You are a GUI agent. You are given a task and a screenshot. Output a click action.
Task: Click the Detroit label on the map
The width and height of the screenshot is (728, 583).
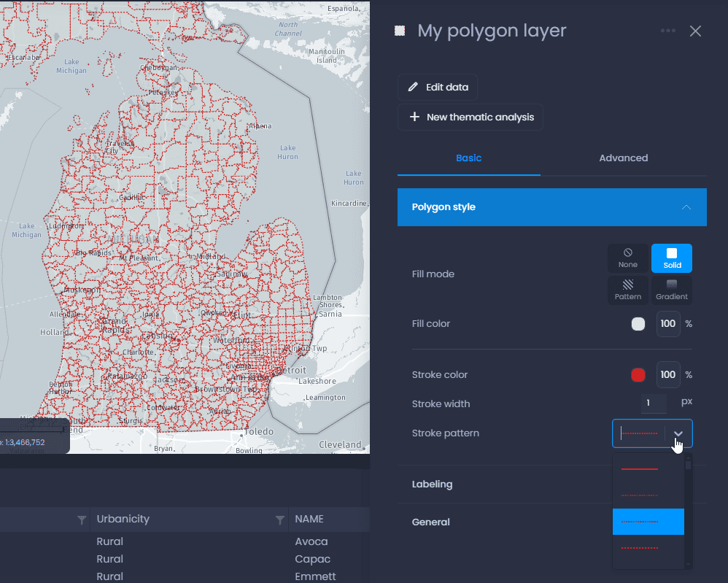pos(291,370)
